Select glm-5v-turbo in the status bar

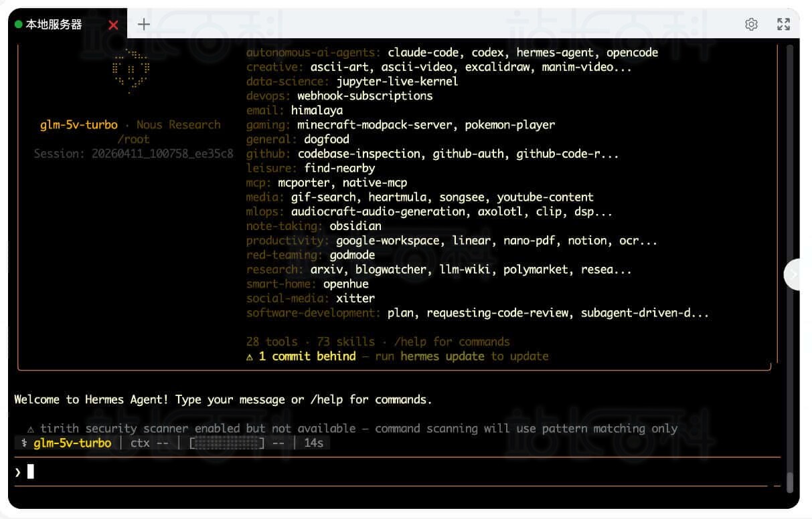(72, 443)
